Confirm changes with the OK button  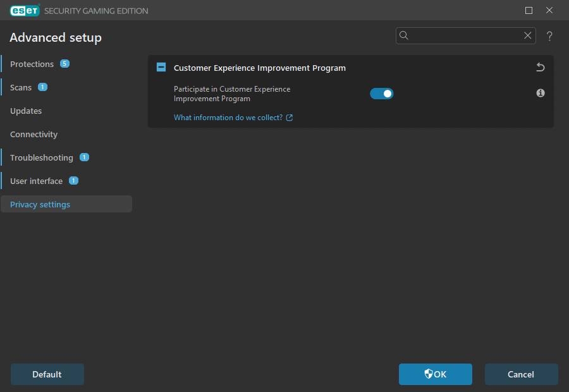[436, 374]
